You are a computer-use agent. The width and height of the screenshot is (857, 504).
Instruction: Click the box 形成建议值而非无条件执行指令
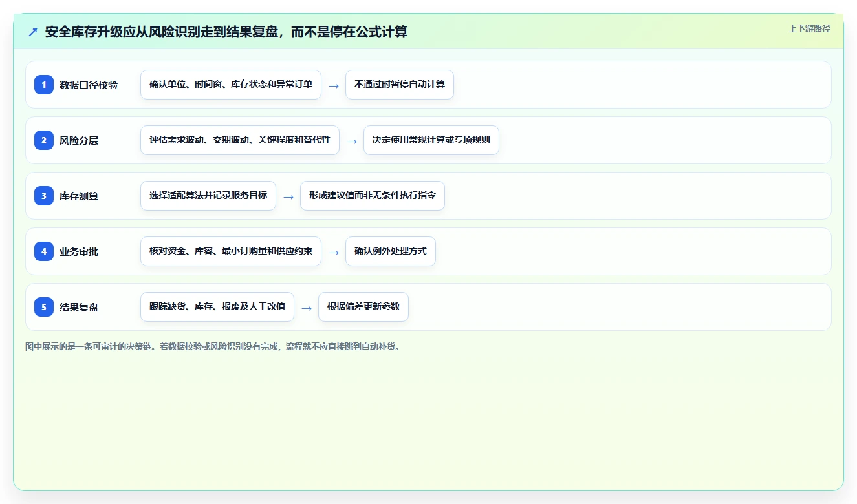pyautogui.click(x=373, y=196)
